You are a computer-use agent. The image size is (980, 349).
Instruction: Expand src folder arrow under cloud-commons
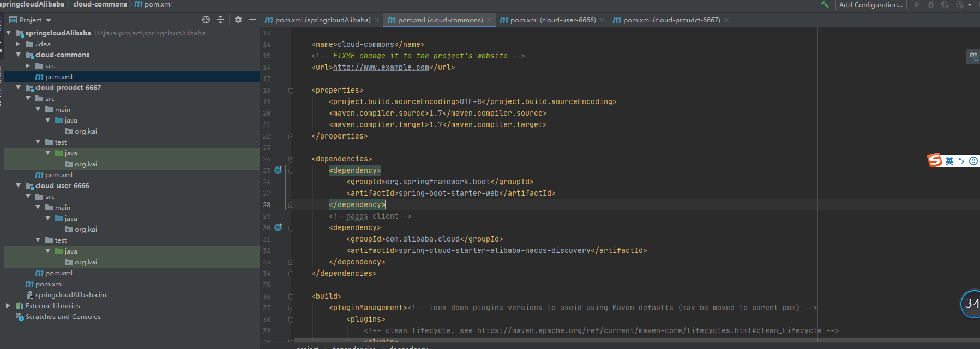coord(28,65)
